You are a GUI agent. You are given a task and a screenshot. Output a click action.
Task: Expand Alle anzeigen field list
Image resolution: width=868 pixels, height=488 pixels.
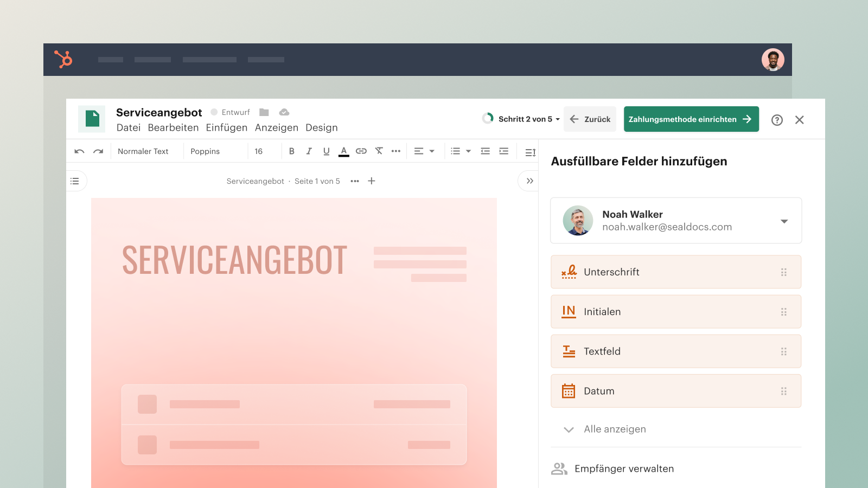coord(614,429)
